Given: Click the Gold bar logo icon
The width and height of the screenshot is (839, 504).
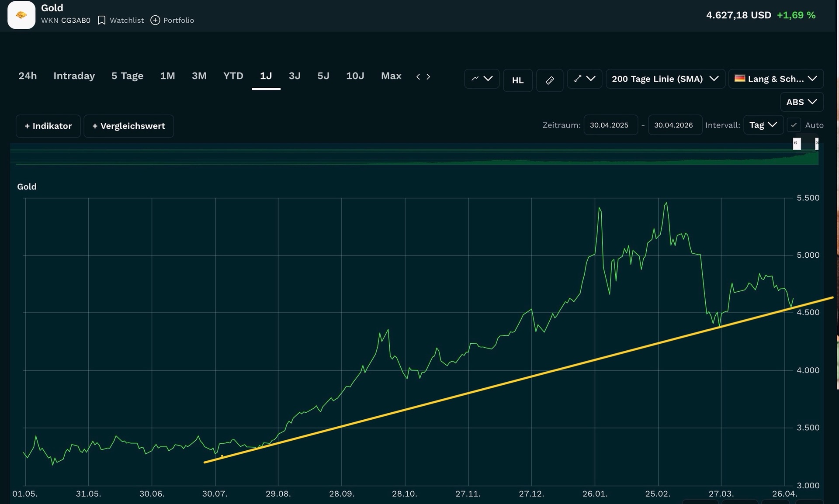Looking at the screenshot, I should point(21,15).
